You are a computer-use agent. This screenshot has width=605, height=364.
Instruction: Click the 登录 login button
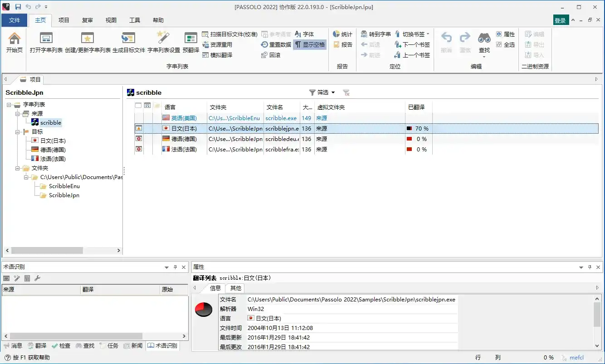tap(560, 20)
